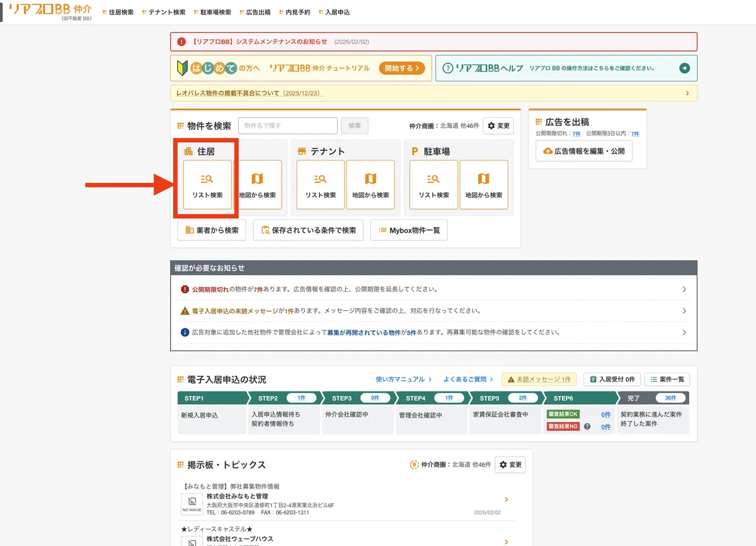Click the red alert icon in maintenance notice
Image resolution: width=756 pixels, height=546 pixels.
(181, 42)
